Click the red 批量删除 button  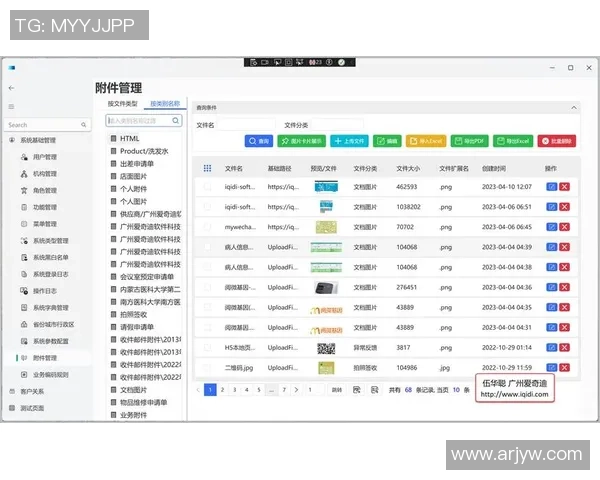coord(557,141)
